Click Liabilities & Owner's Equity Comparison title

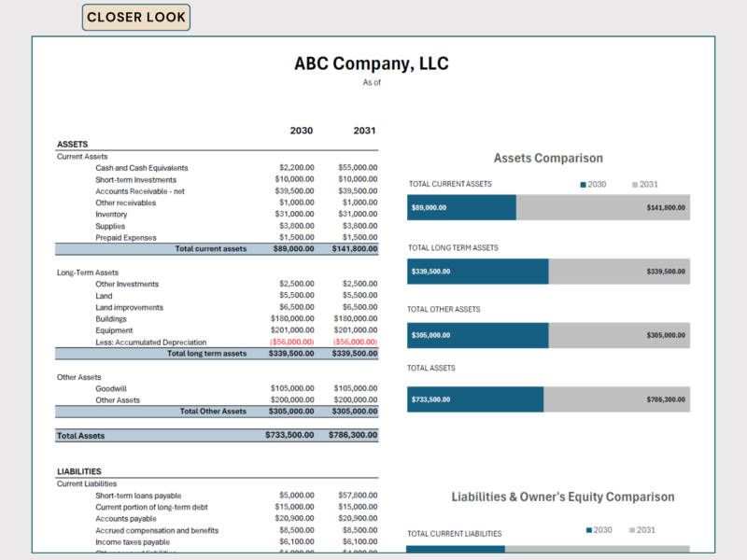563,497
